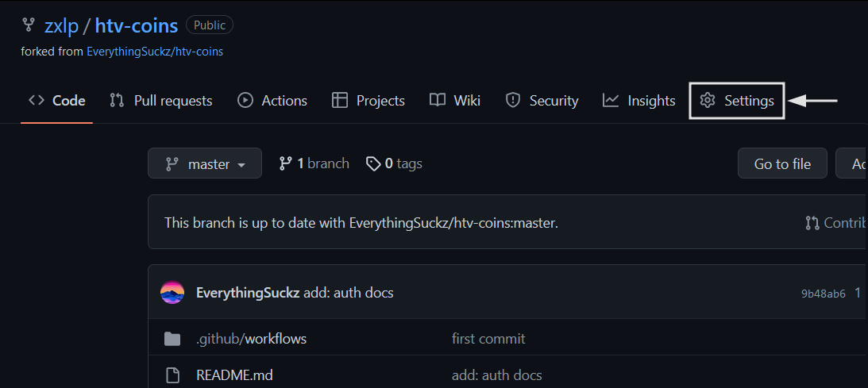The height and width of the screenshot is (388, 868).
Task: Open the 'add: auth docs' latest commit message
Action: point(348,292)
